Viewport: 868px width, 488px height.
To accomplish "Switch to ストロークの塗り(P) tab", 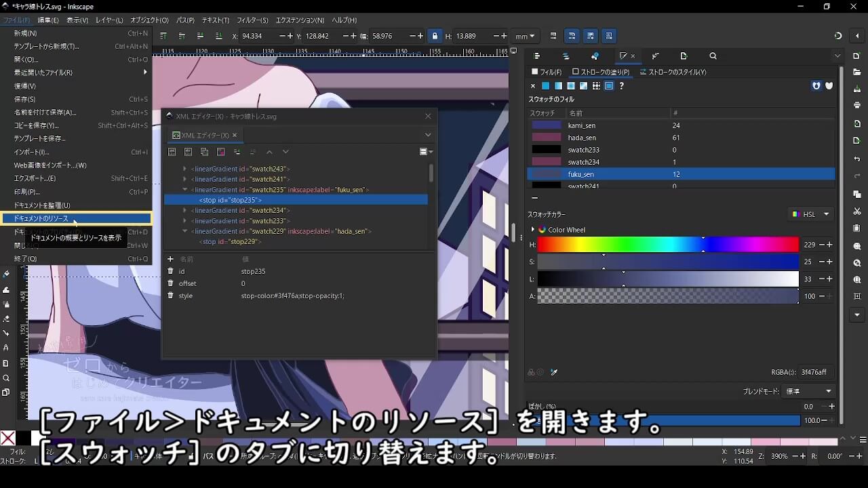I will click(601, 72).
